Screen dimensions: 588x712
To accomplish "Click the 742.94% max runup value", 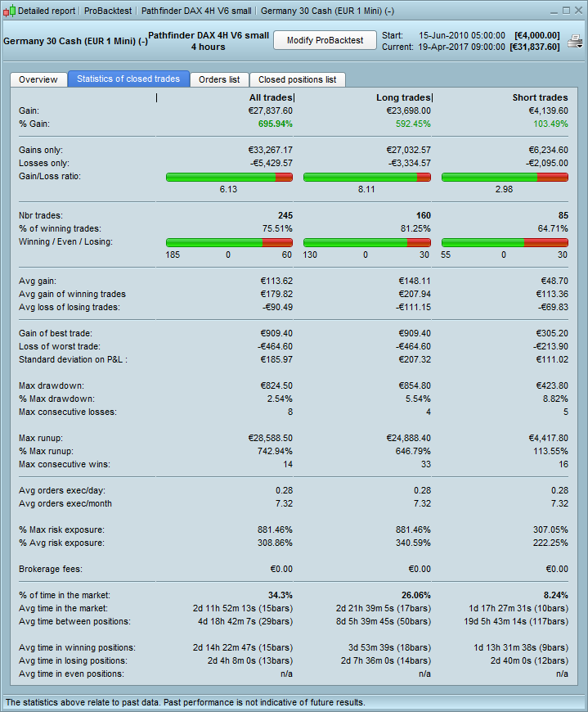I will tap(275, 452).
